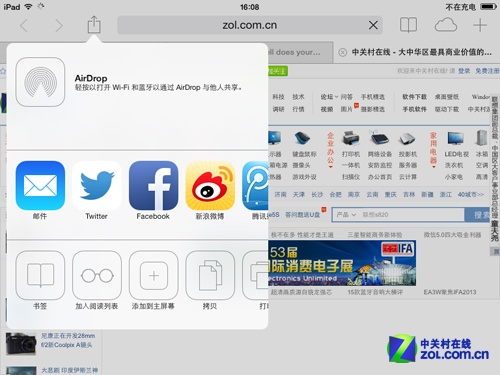Share via Twitter icon
This screenshot has height=375, width=500.
[97, 186]
